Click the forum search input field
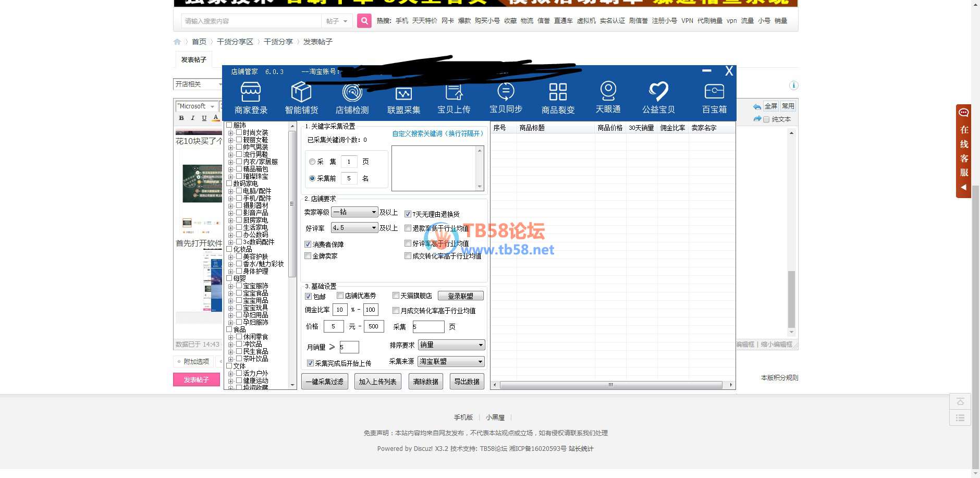This screenshot has height=478, width=980. pyautogui.click(x=251, y=21)
